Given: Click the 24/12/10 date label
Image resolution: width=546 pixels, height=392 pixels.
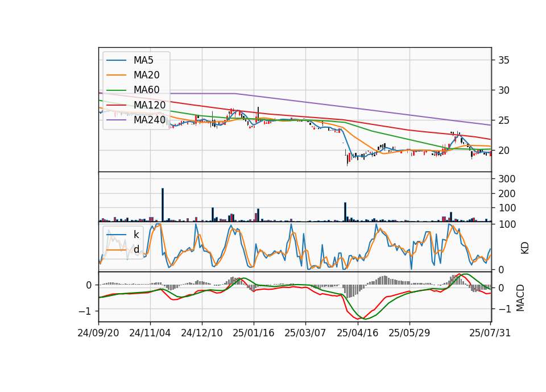Looking at the screenshot, I should 202,333.
